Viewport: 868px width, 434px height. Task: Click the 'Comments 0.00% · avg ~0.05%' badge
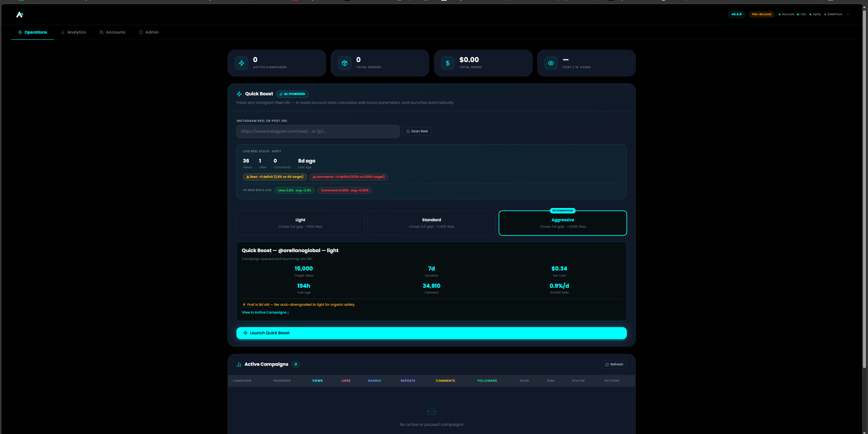tap(345, 190)
